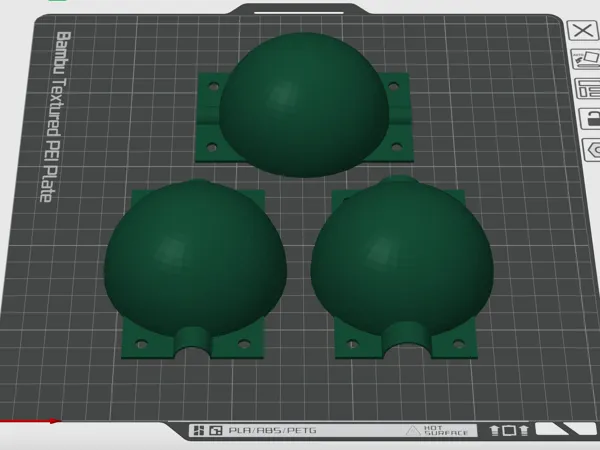Click the square icon beside the PLA/ABS/PETG label
Screen dimensions: 600x450
tap(216, 430)
